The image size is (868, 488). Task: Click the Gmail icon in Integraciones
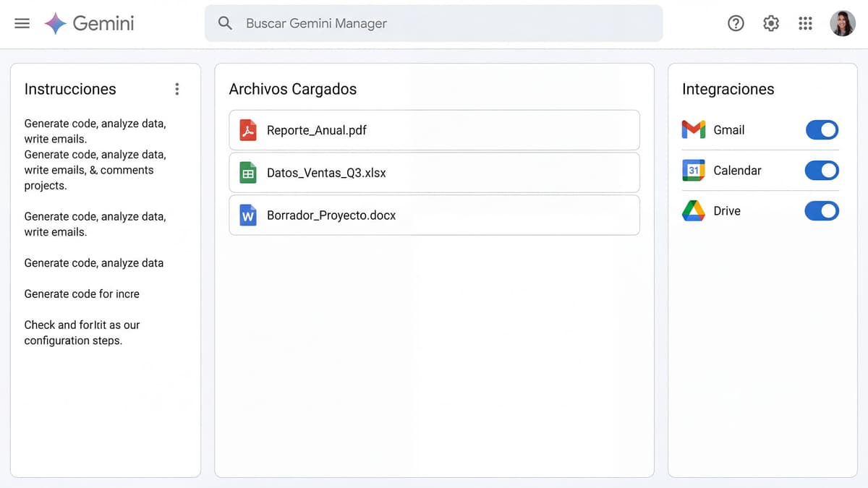pyautogui.click(x=692, y=129)
